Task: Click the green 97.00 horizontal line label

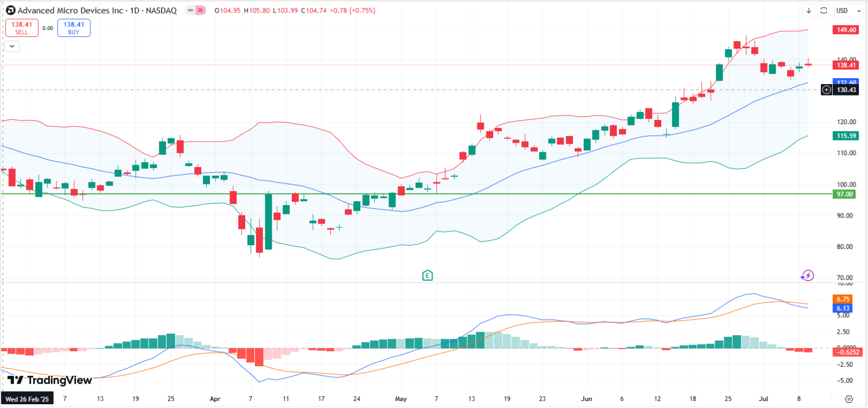Action: (x=844, y=194)
